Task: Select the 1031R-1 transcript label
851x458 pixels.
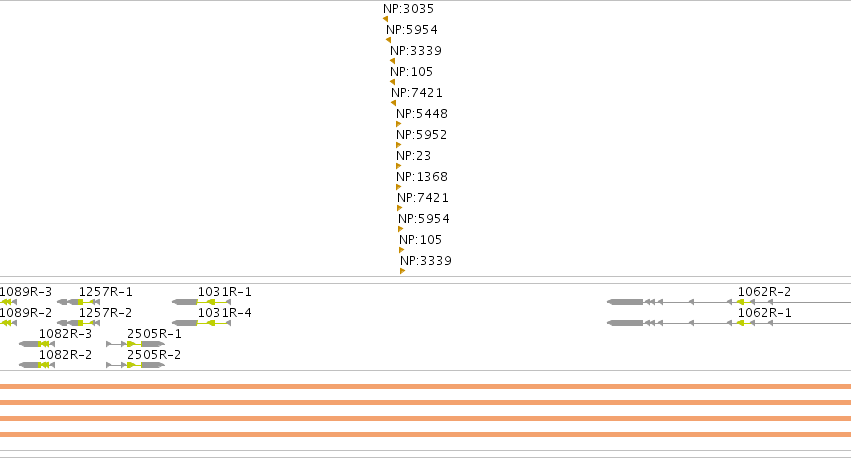Action: (x=225, y=292)
